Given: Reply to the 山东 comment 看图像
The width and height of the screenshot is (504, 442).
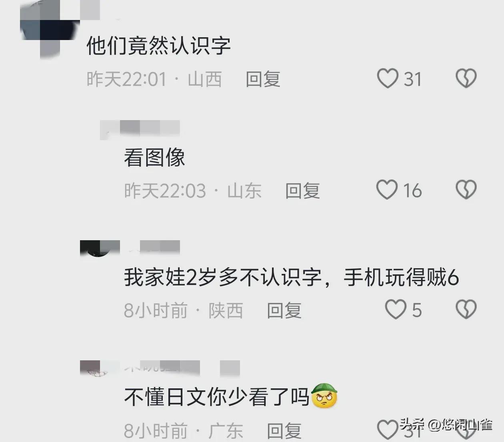Looking at the screenshot, I should 302,191.
